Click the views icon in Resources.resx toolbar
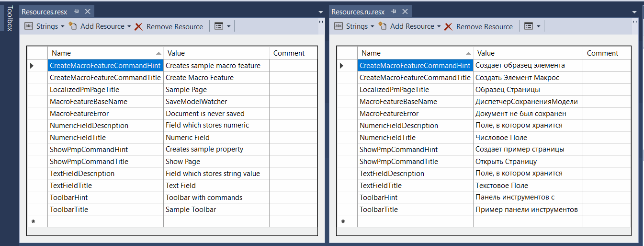This screenshot has width=644, height=246. (218, 26)
